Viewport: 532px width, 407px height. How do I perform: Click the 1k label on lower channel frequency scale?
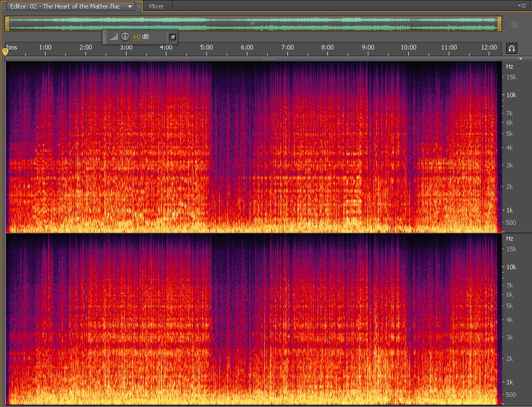coord(510,382)
